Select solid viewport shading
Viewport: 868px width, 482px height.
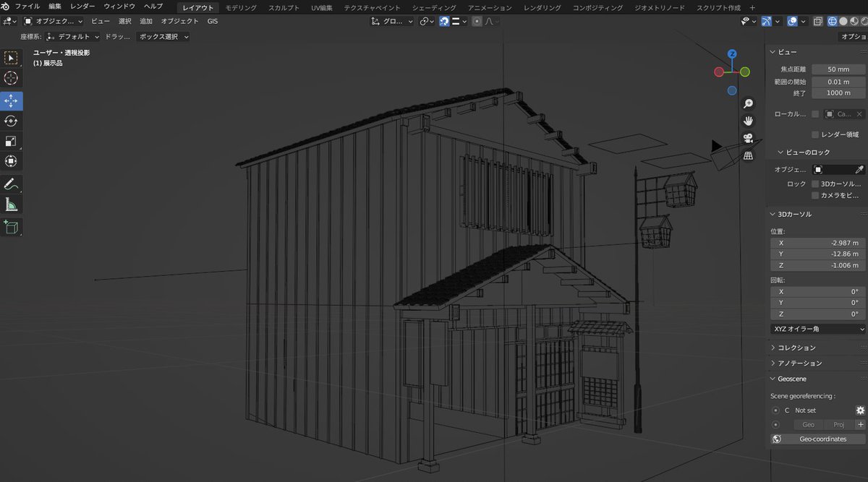coord(843,21)
